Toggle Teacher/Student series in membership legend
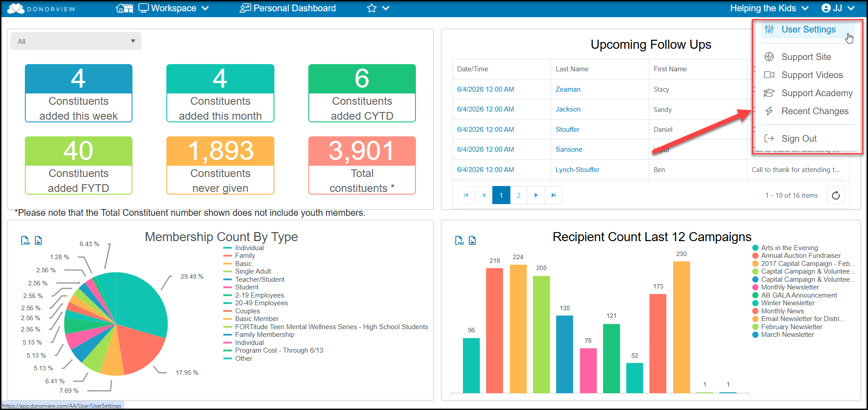868x410 pixels. click(x=254, y=280)
